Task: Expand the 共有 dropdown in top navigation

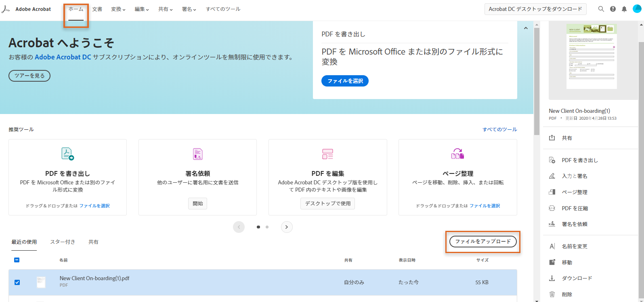Action: coord(166,9)
